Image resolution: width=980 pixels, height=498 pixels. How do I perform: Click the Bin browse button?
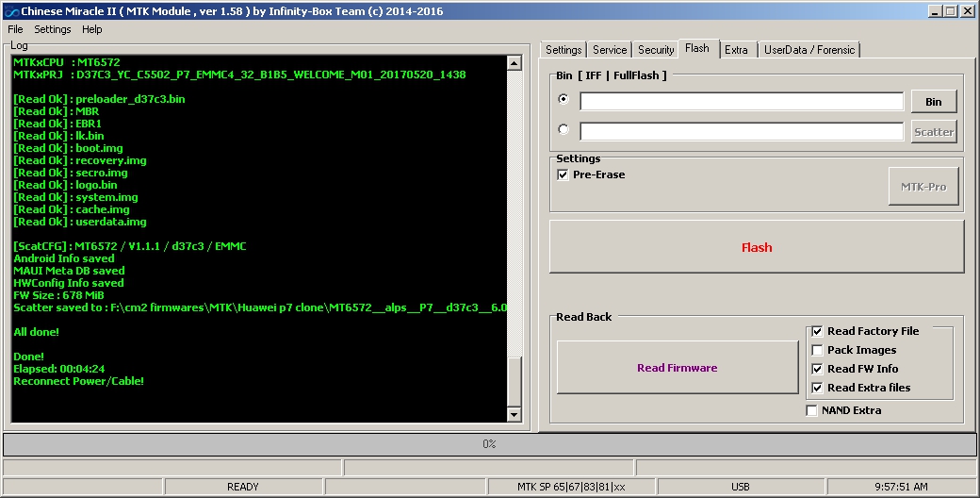pyautogui.click(x=933, y=101)
